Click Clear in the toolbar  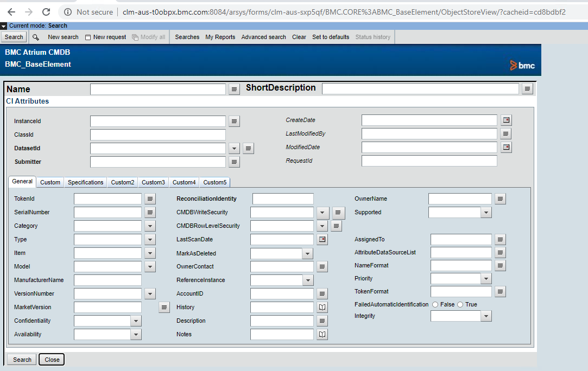pyautogui.click(x=299, y=37)
